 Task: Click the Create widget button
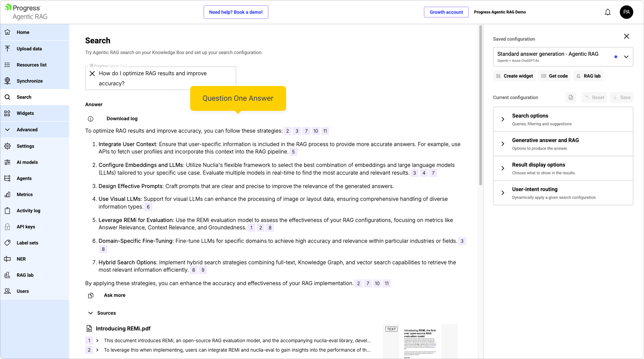click(x=514, y=76)
